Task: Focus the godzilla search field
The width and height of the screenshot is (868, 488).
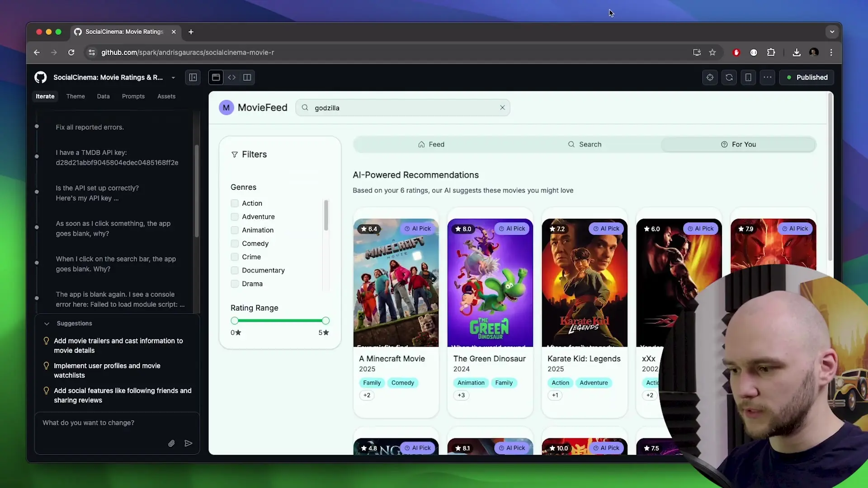Action: (402, 108)
